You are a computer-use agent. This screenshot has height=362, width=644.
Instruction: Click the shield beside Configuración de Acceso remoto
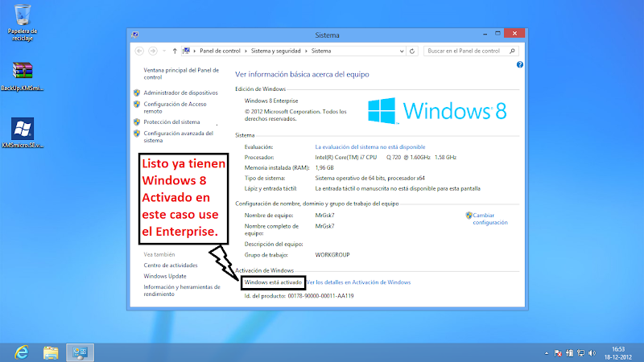137,105
